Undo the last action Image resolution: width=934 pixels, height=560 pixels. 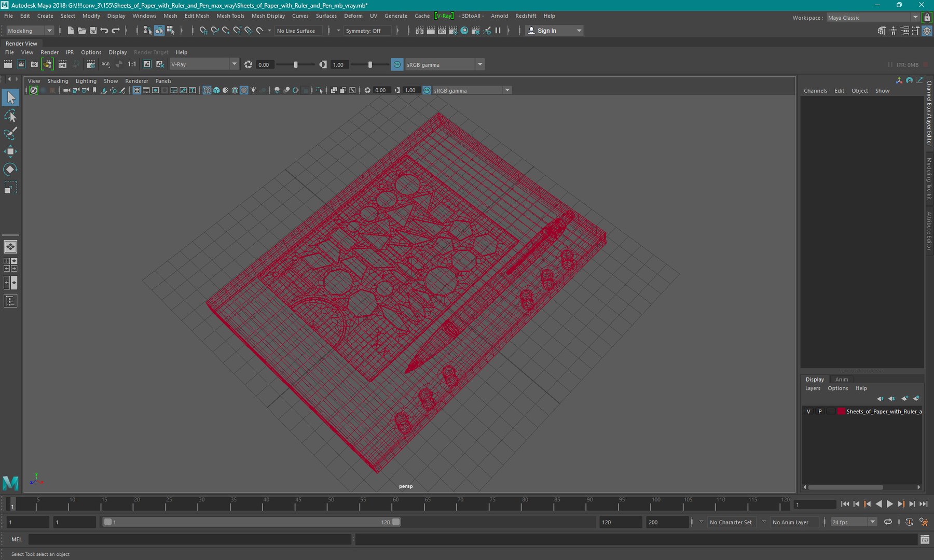[104, 31]
